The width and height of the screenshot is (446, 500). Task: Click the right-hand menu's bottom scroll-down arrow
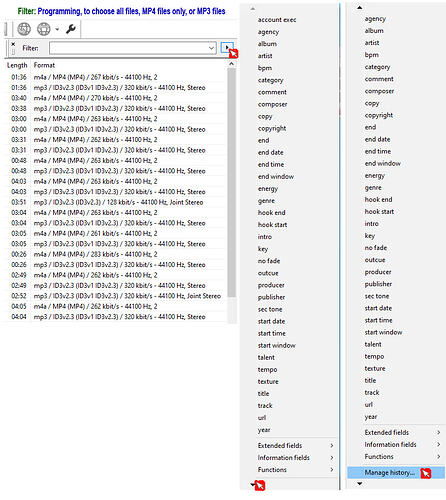pyautogui.click(x=359, y=483)
